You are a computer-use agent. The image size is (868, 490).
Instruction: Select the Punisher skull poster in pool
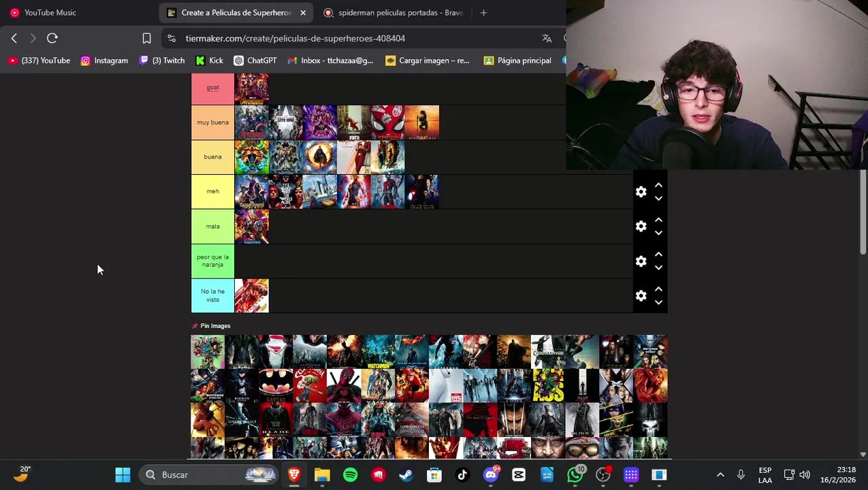point(650,420)
